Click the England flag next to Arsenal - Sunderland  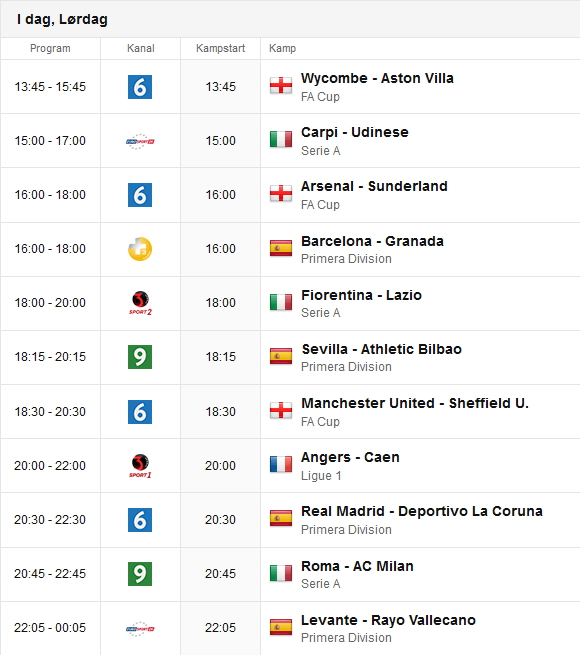pyautogui.click(x=281, y=194)
